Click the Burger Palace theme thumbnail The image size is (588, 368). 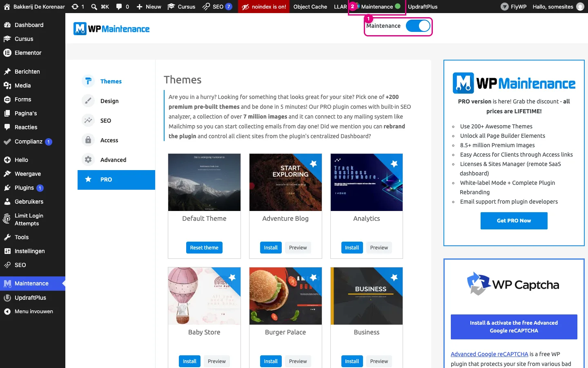click(x=285, y=296)
